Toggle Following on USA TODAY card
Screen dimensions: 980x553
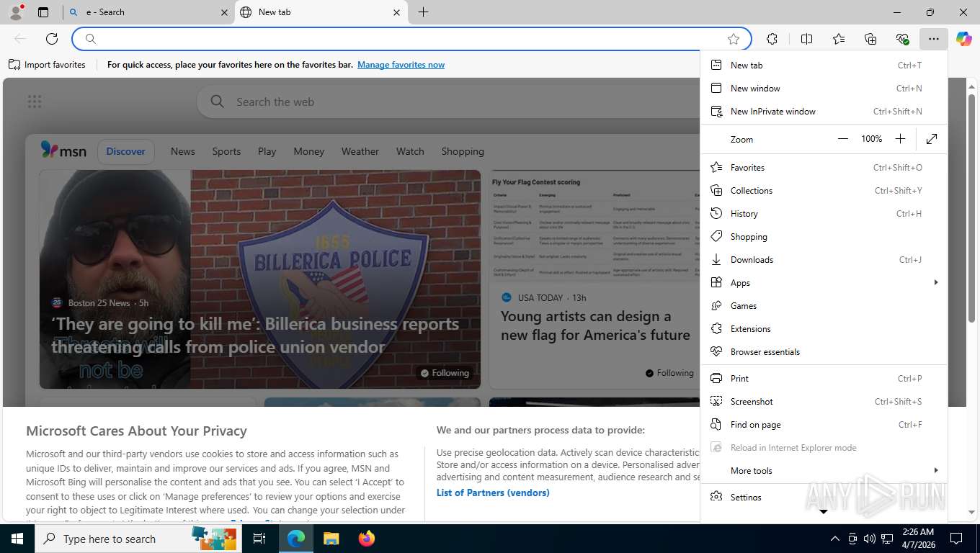click(x=669, y=373)
